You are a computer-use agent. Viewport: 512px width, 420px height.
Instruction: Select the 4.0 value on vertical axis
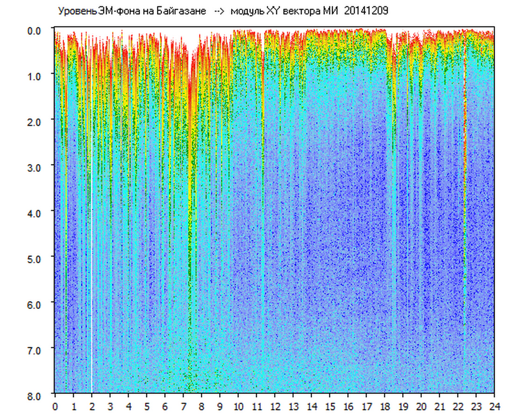[x=35, y=213]
